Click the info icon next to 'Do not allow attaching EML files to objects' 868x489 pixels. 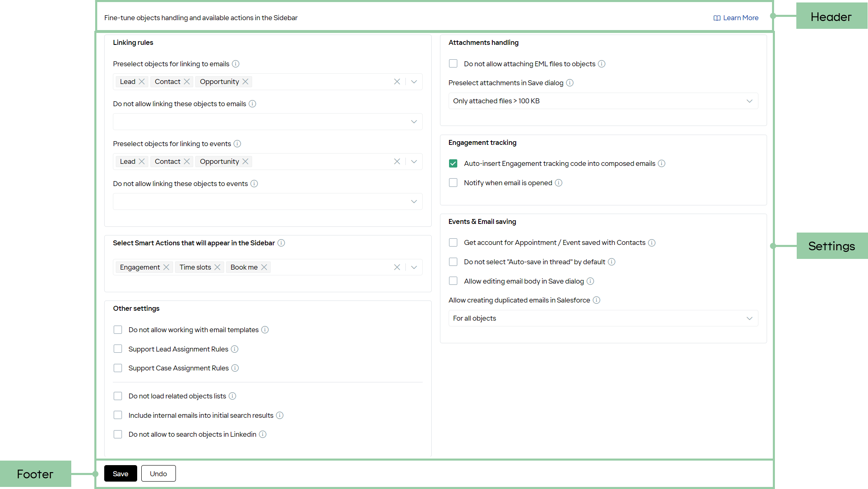601,64
